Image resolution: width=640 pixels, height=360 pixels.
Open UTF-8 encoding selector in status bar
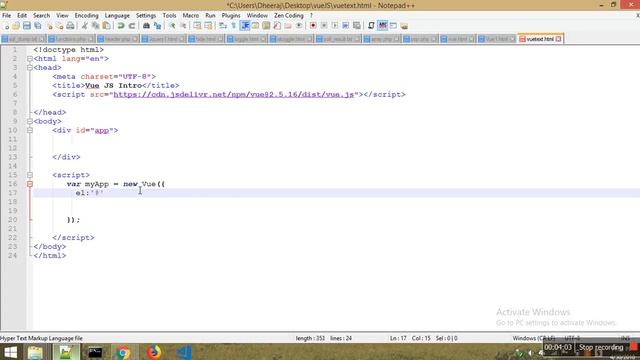pyautogui.click(x=572, y=338)
